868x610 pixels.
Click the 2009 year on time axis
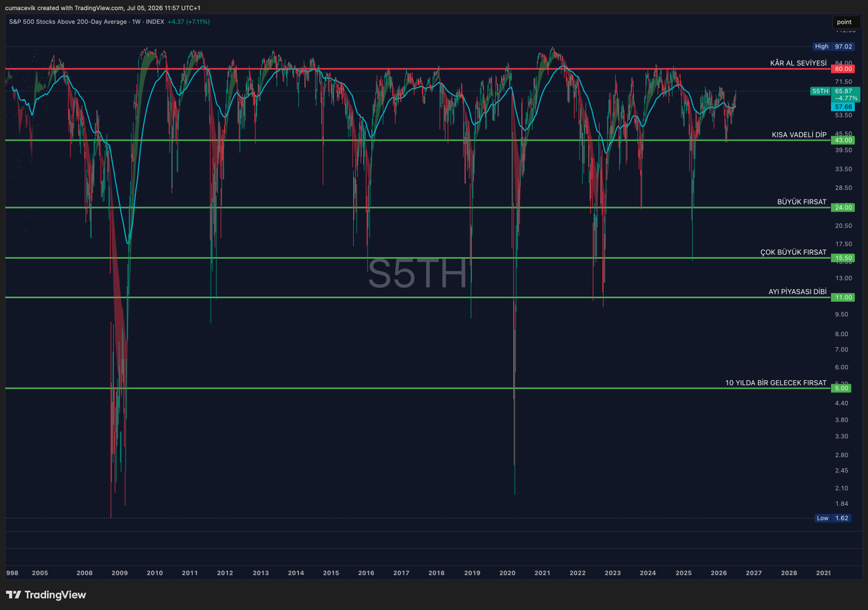119,573
